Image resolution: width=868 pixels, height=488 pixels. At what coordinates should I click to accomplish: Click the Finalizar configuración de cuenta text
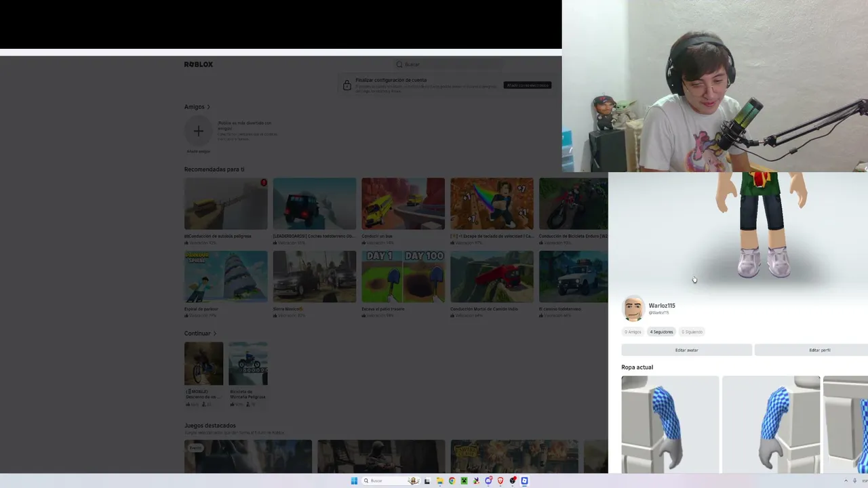point(391,80)
